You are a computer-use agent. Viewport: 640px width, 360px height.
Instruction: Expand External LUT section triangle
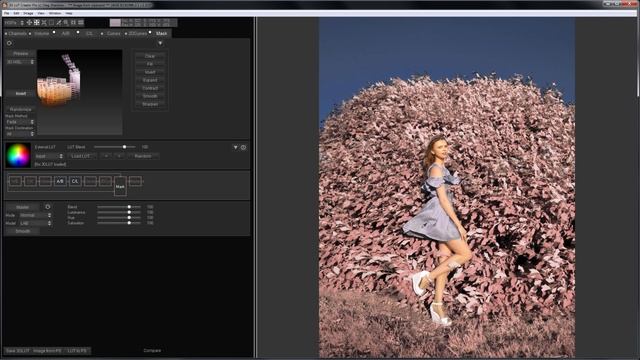point(236,147)
